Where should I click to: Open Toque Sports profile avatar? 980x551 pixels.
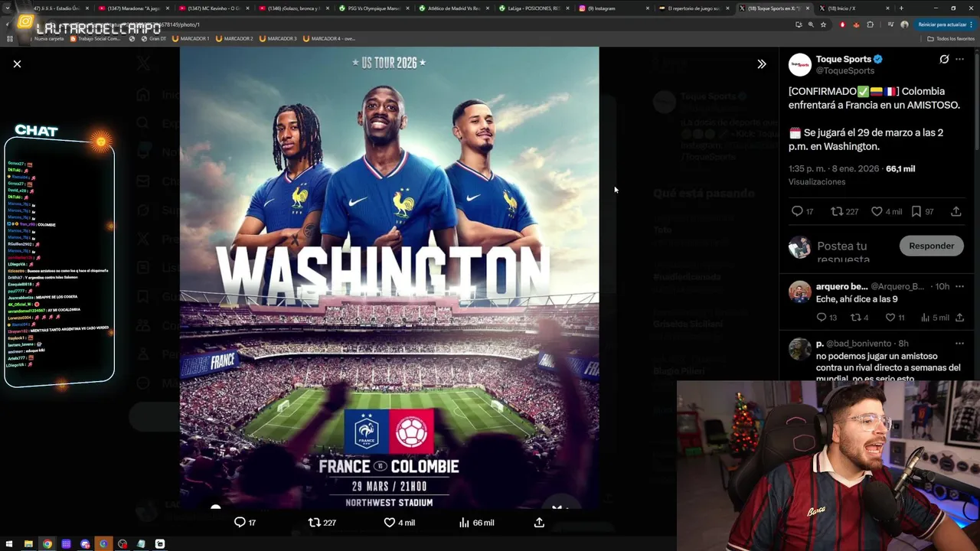coord(799,64)
